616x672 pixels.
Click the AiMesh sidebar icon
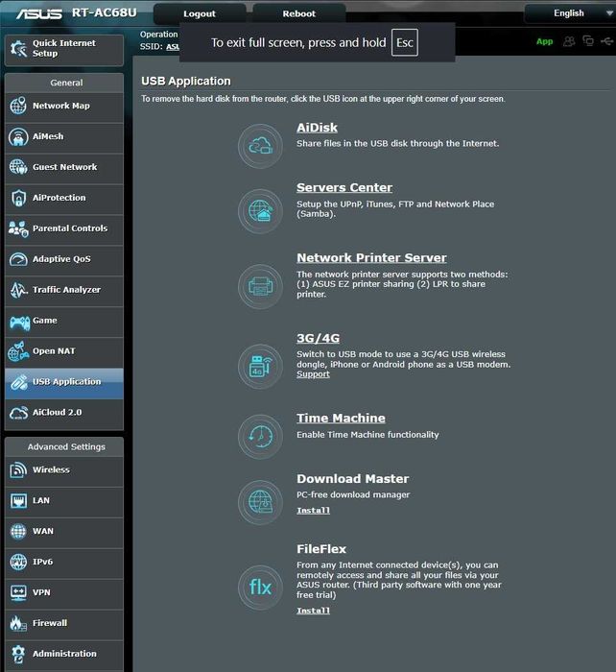pos(18,136)
